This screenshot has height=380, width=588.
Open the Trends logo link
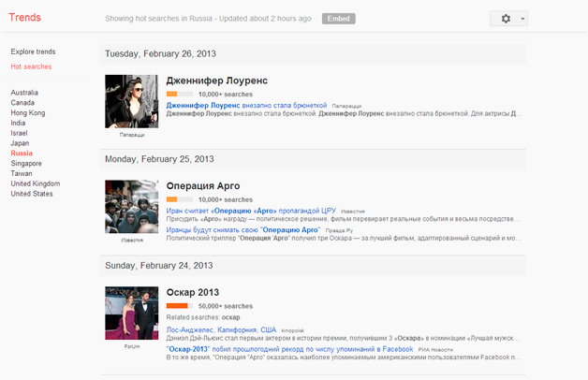point(24,17)
